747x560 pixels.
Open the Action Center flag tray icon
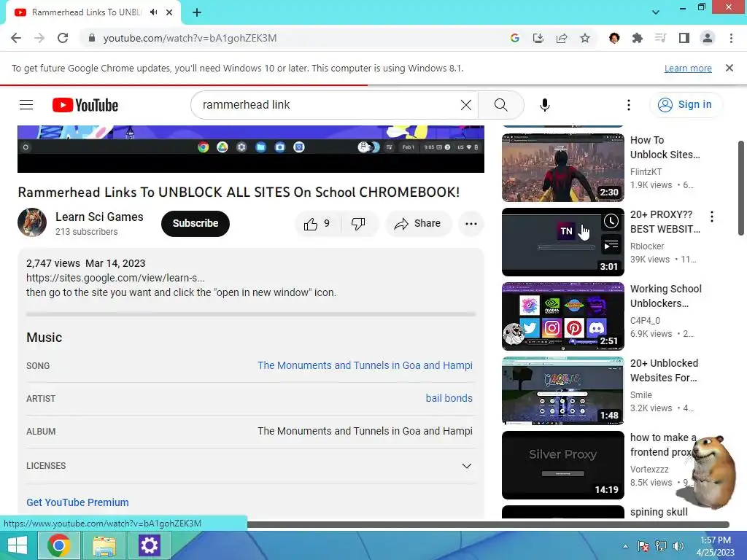tap(643, 546)
